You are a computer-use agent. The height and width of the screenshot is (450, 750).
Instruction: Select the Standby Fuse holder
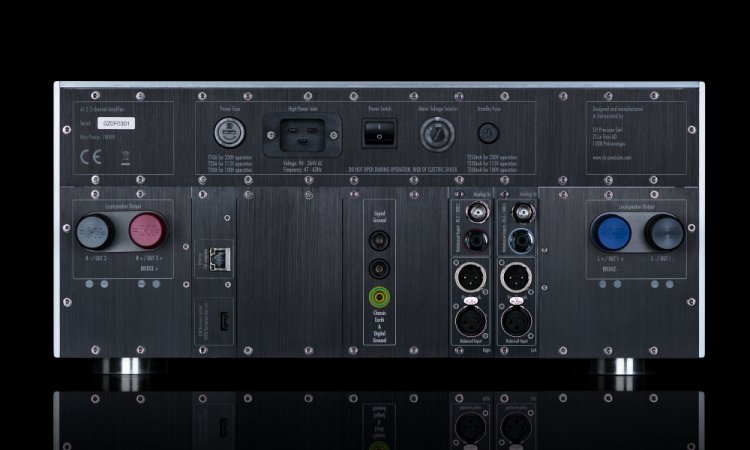point(488,133)
